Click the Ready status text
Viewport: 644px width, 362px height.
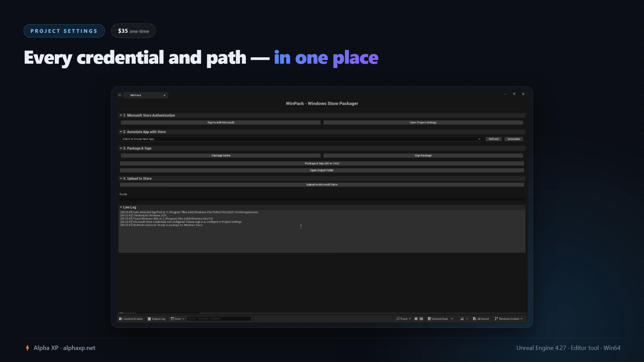pos(123,194)
